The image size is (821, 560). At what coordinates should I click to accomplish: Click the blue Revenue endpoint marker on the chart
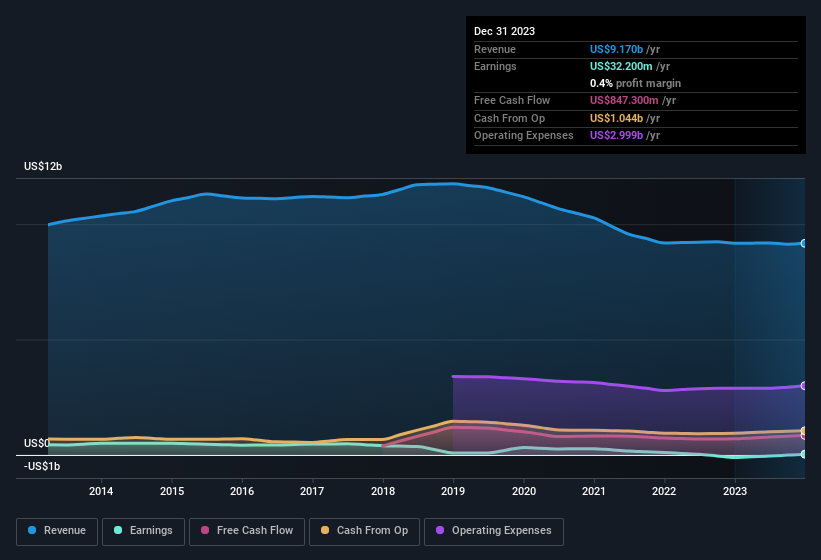[803, 243]
